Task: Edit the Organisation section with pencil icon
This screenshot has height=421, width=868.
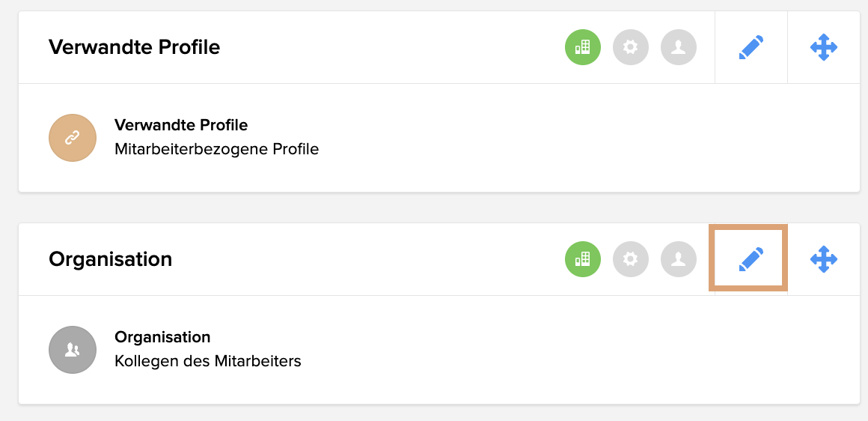Action: click(x=751, y=259)
